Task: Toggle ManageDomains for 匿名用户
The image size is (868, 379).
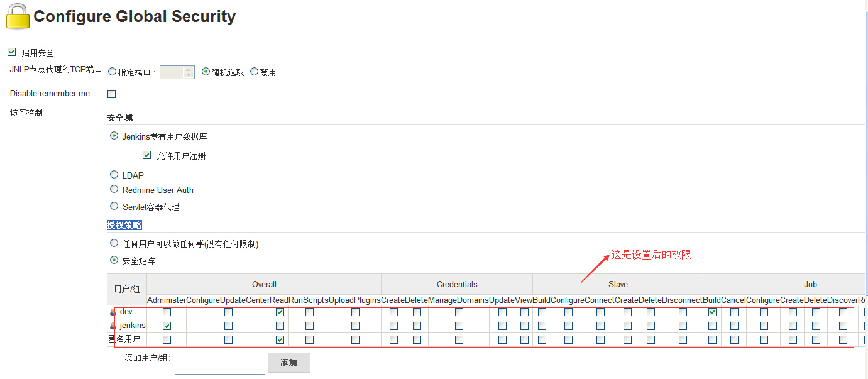Action: [459, 339]
